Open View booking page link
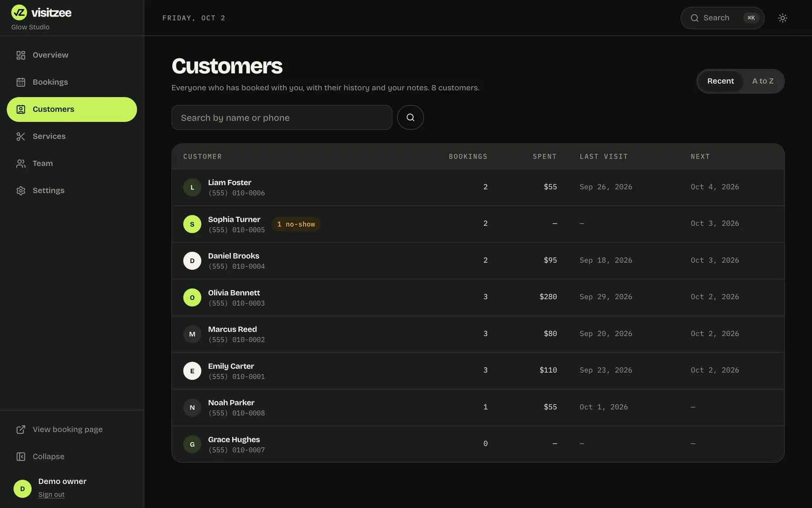 [x=72, y=429]
